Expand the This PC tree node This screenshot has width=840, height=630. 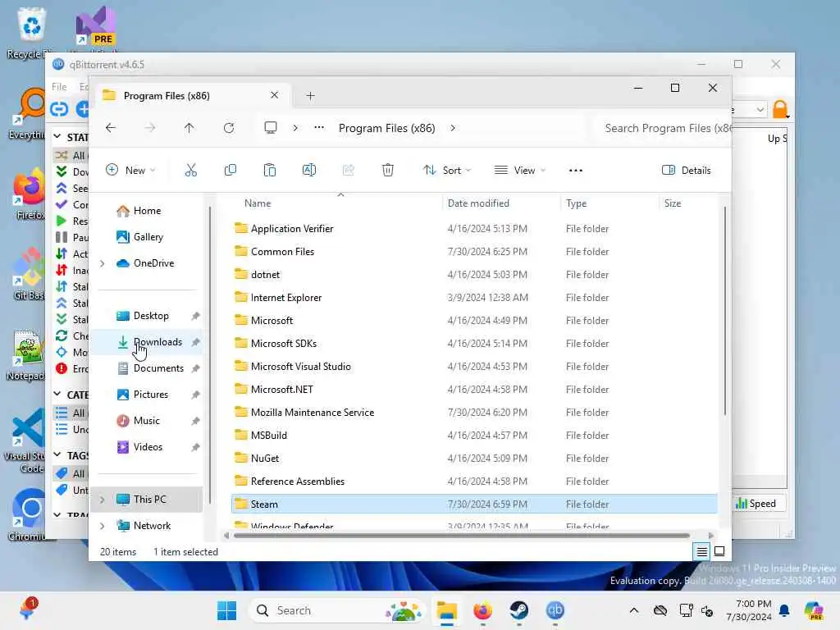click(102, 500)
